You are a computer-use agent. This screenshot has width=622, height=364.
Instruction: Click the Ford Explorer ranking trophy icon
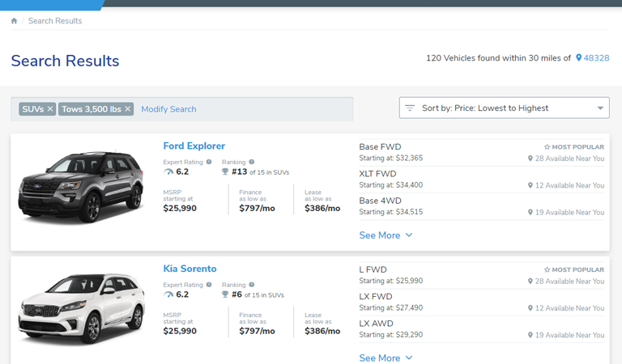point(225,172)
